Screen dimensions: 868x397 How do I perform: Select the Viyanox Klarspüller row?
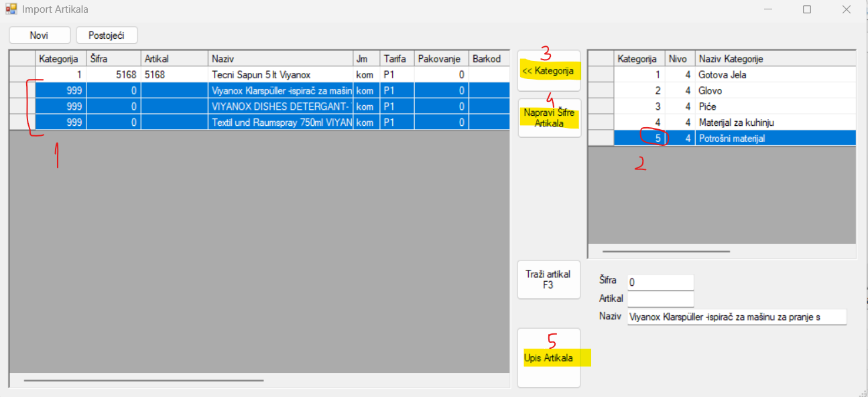(x=259, y=90)
